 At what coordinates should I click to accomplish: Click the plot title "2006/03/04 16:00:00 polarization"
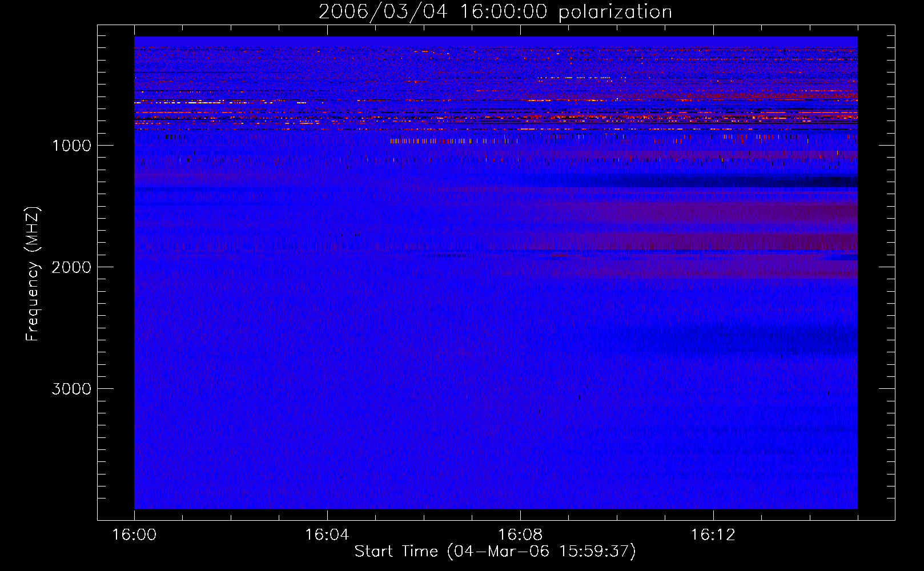[495, 11]
